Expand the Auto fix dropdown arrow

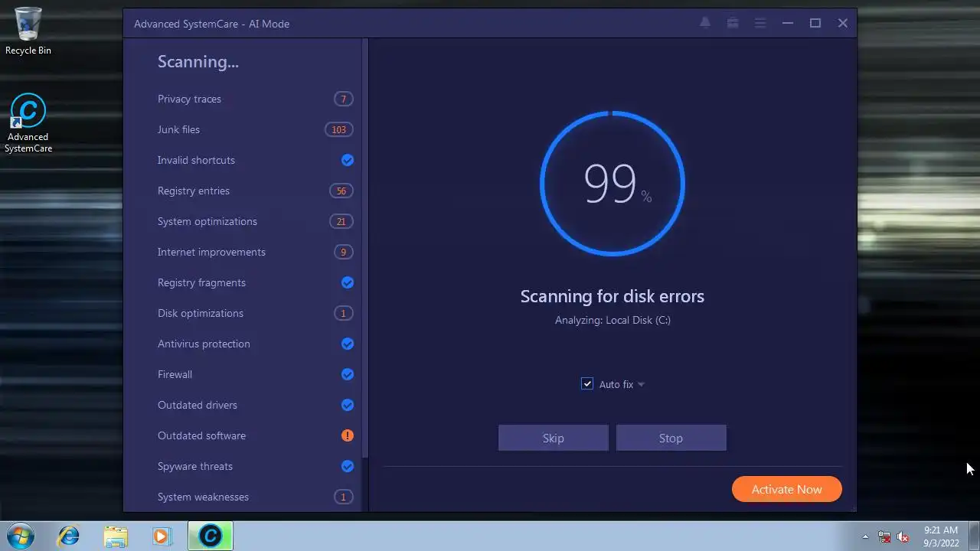(641, 384)
